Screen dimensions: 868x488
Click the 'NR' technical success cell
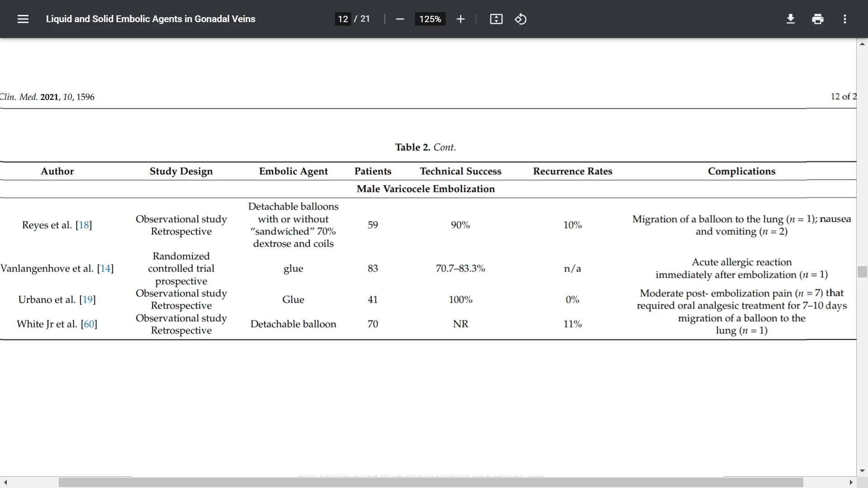[461, 324]
